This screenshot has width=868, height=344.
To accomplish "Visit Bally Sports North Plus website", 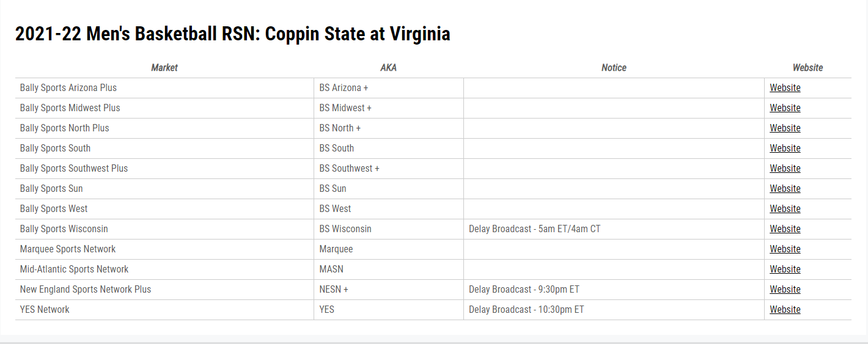I will click(785, 128).
